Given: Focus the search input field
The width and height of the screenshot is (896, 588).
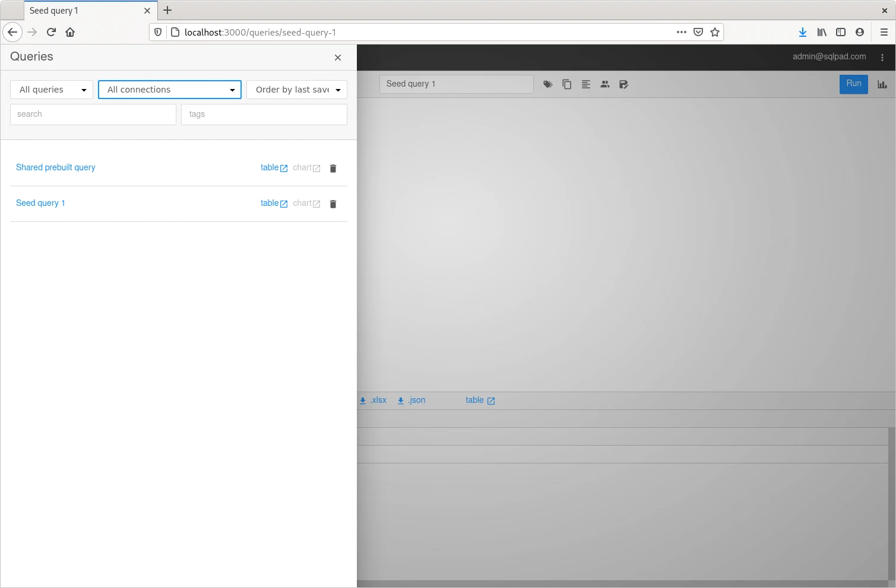Looking at the screenshot, I should 93,115.
